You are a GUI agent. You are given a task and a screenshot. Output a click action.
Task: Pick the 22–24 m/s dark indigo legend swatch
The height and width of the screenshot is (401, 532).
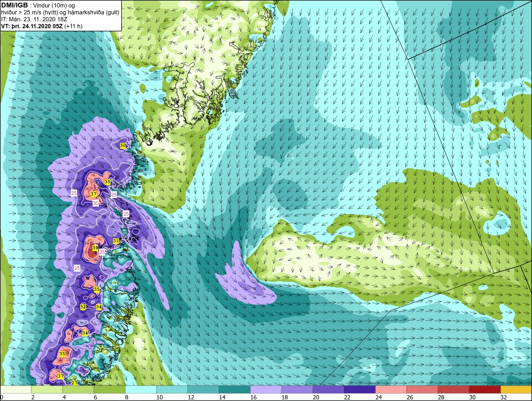click(360, 389)
